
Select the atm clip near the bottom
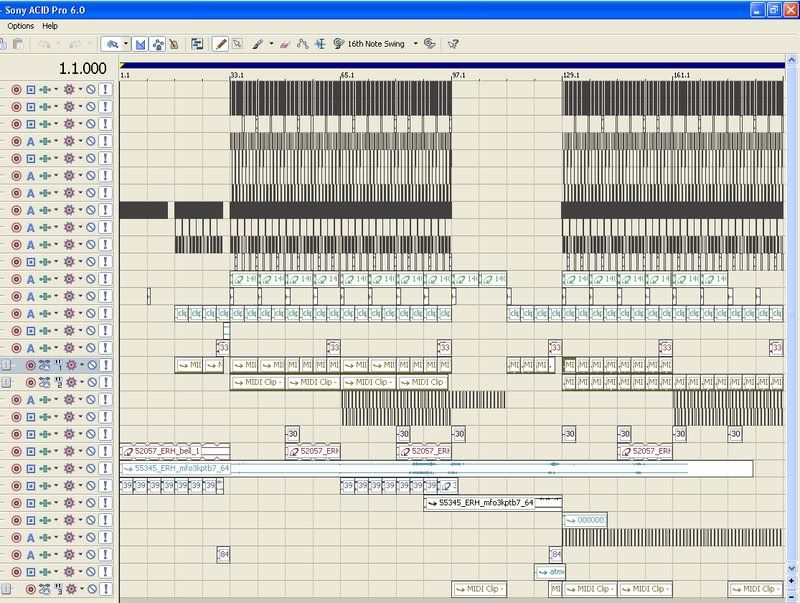coord(550,572)
